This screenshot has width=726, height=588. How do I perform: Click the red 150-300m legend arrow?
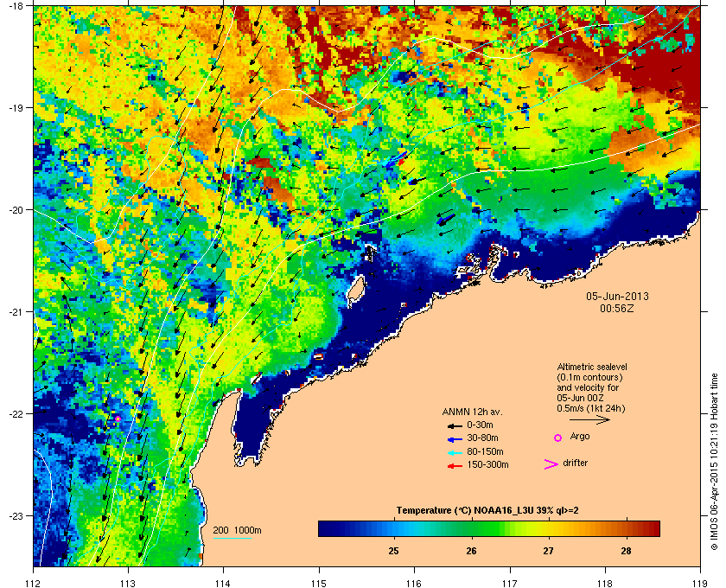[455, 466]
